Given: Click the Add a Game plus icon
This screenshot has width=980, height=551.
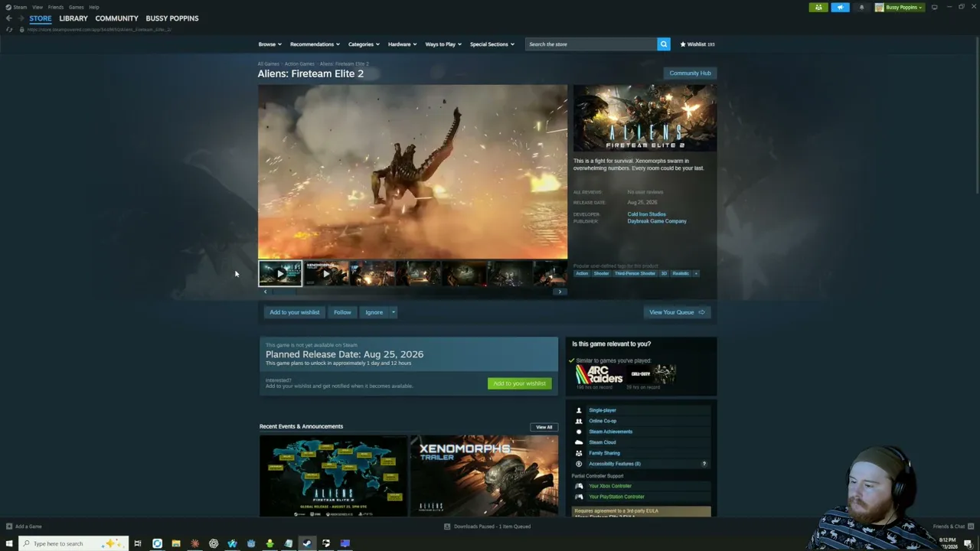Looking at the screenshot, I should pyautogui.click(x=9, y=527).
